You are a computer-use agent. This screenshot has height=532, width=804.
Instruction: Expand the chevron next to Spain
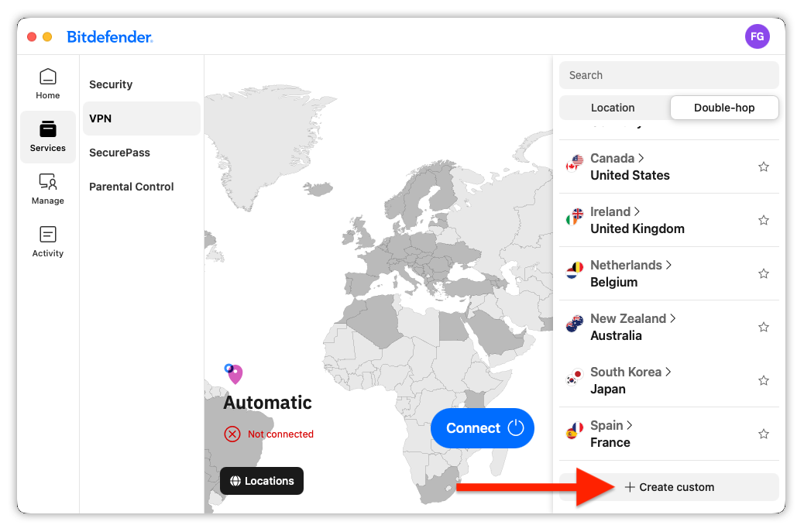point(629,425)
